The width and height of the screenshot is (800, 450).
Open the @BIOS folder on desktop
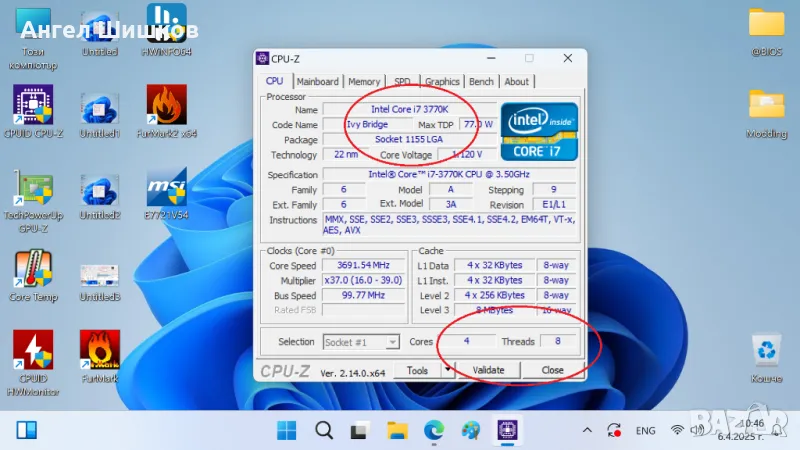(x=766, y=24)
